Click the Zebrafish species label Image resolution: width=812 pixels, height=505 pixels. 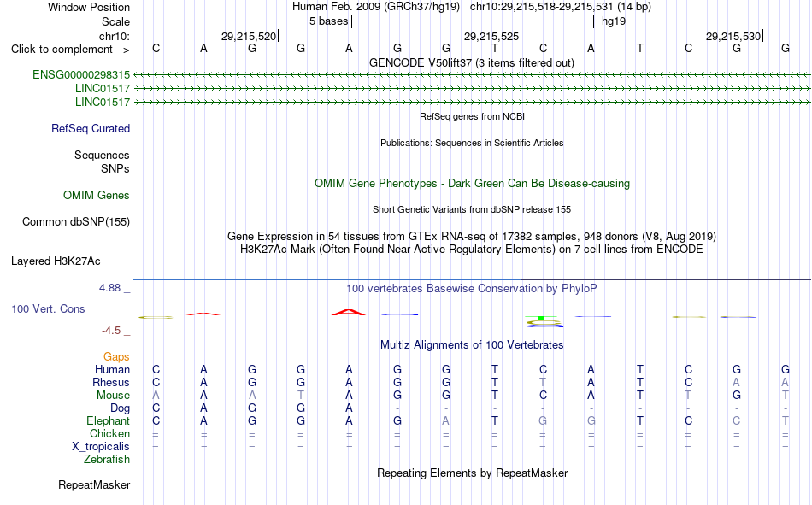point(107,460)
